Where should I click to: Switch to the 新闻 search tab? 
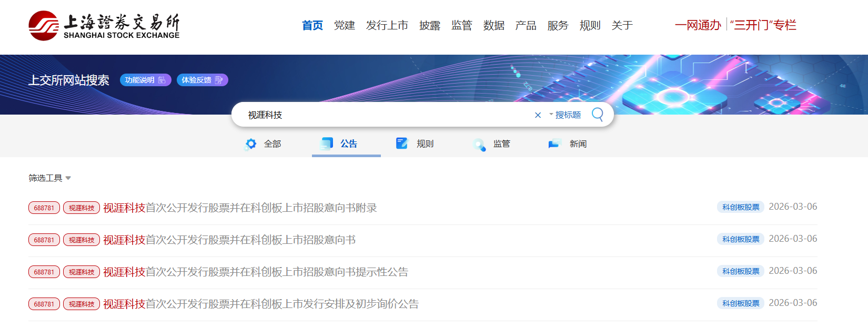coord(578,143)
